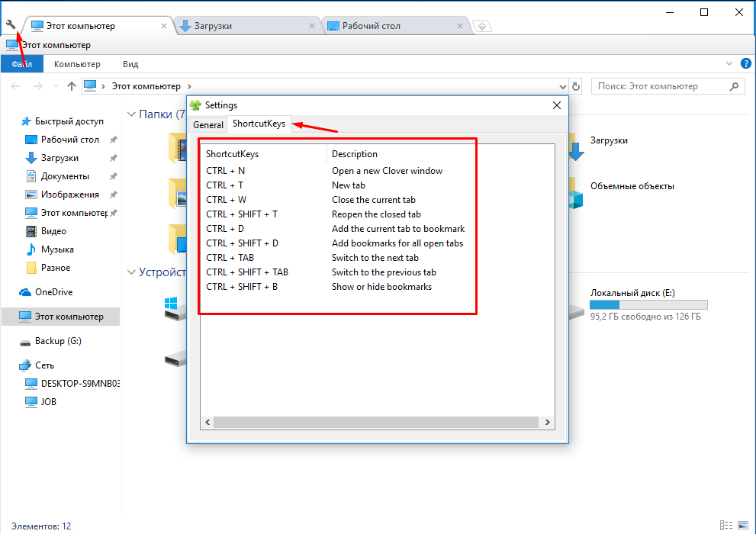Screen dimensions: 756x534
Task: Open Музыка folder in sidebar
Action: point(56,249)
